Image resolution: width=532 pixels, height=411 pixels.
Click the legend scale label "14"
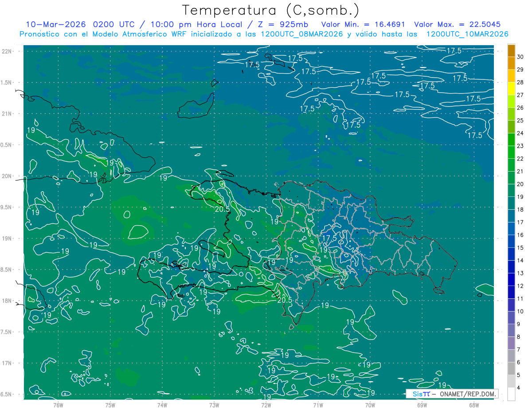click(520, 260)
